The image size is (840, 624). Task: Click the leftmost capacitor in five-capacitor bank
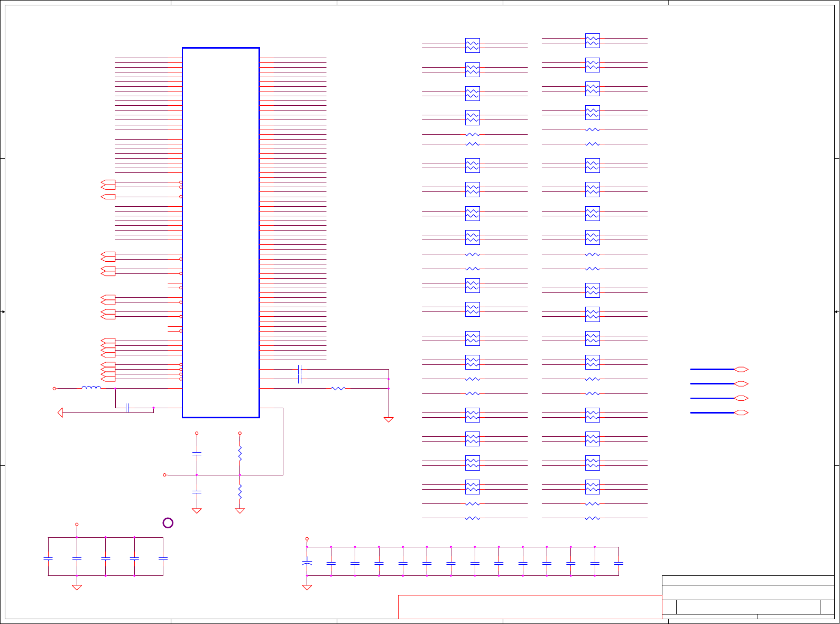(48, 558)
